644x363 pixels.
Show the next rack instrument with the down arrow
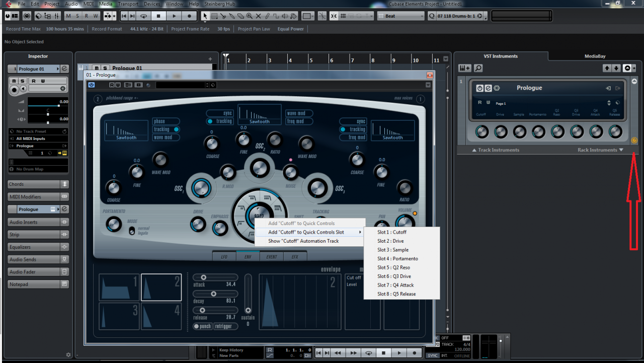tap(616, 68)
